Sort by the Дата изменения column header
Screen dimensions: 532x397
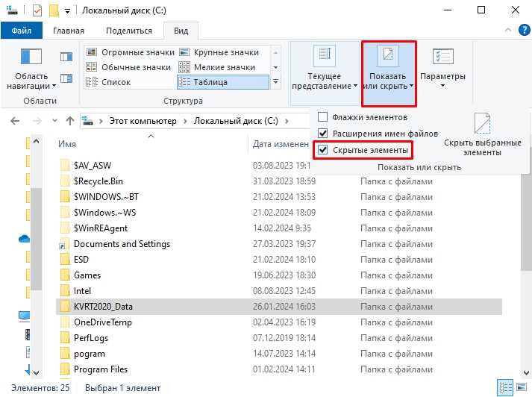281,144
